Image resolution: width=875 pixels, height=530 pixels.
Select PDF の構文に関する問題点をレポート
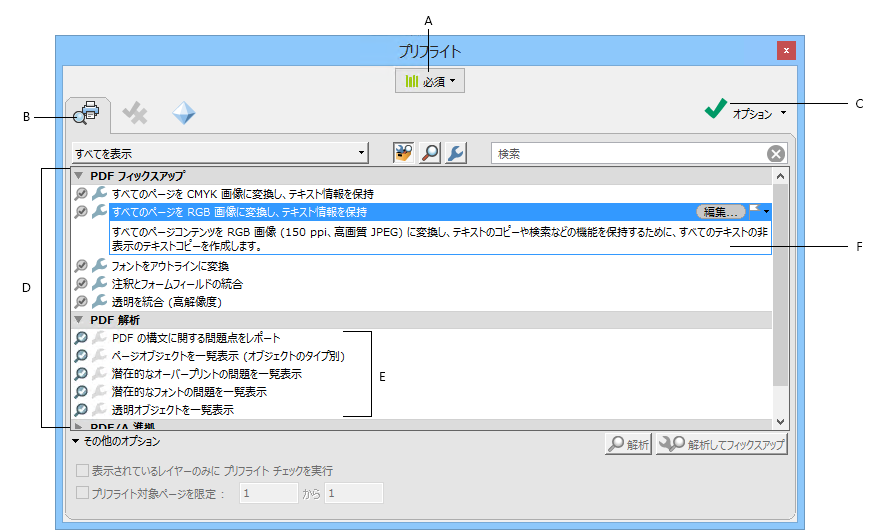[x=196, y=338]
